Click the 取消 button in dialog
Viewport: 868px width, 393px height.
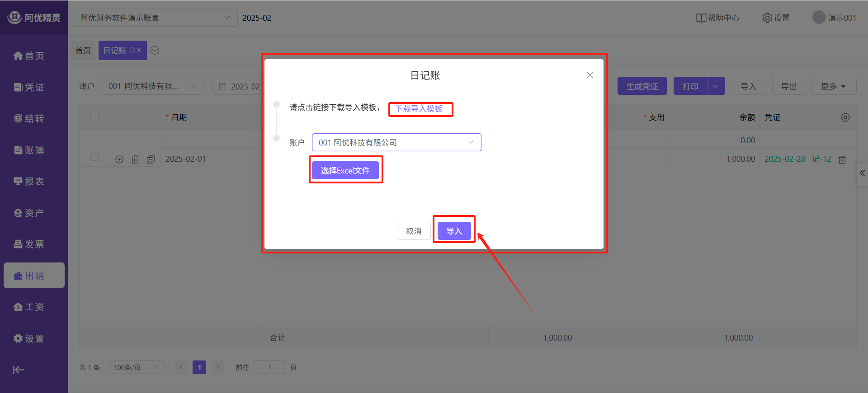point(413,231)
